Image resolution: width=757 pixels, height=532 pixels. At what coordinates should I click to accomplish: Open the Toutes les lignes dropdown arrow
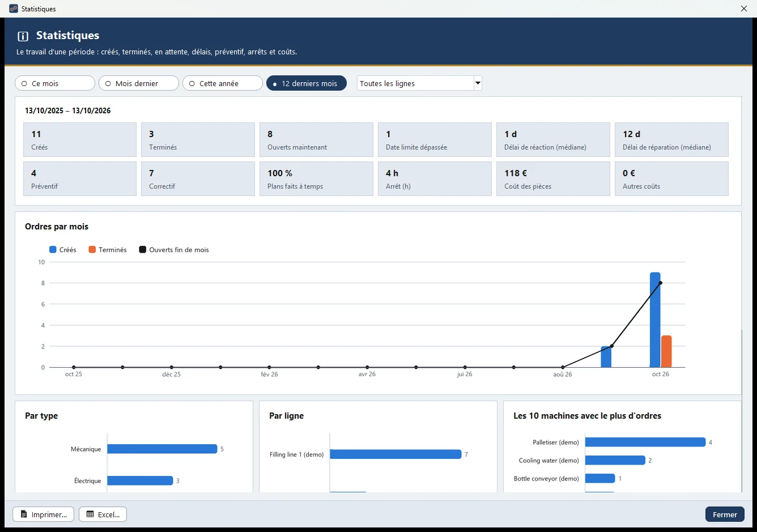pos(478,83)
